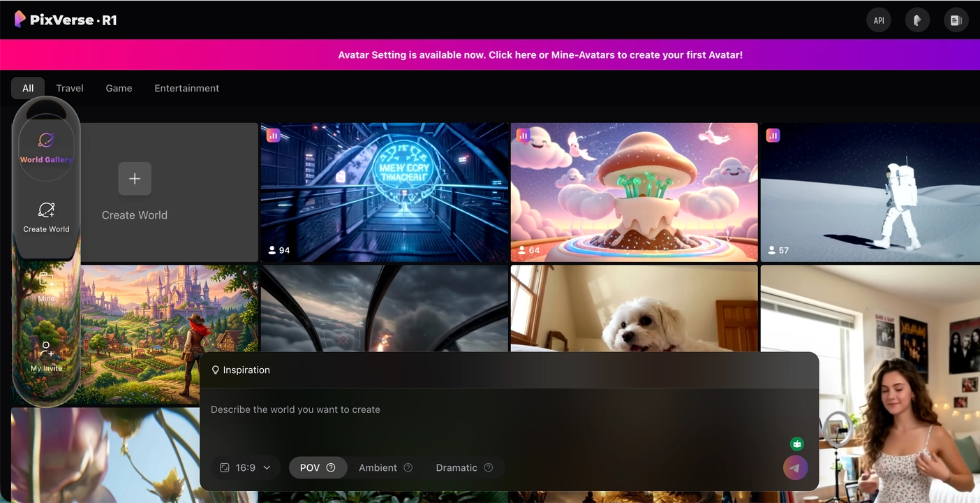Switch to the Travel tab
The height and width of the screenshot is (503, 980).
70,88
